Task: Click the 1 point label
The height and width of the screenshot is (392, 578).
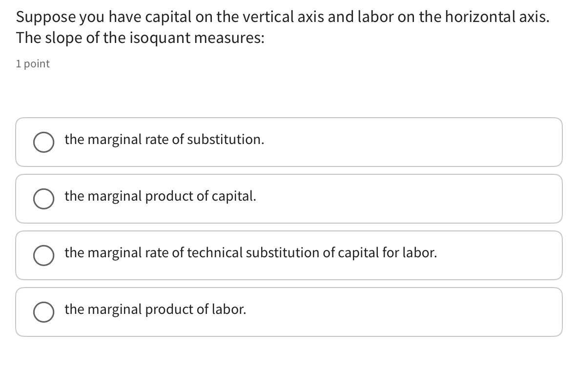Action: click(x=32, y=63)
